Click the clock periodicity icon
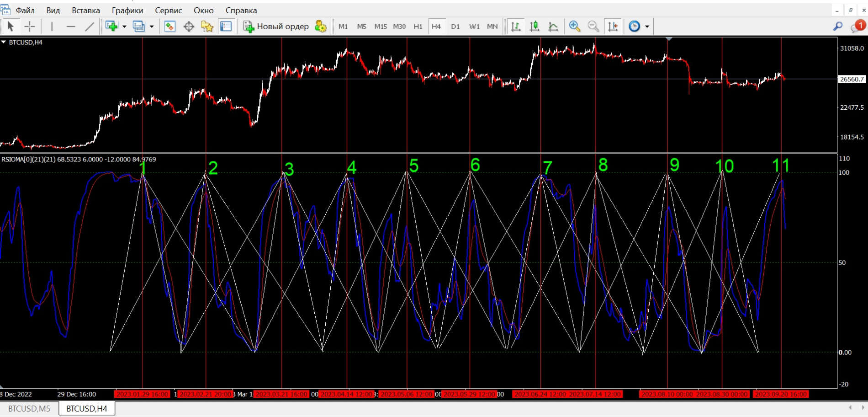Viewport: 868px width, 417px height. pos(634,27)
